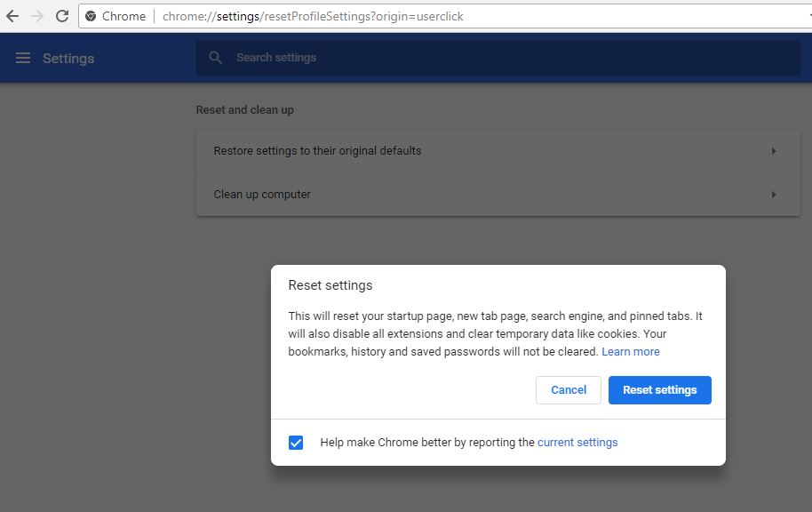Select the Settings menu label

[68, 58]
